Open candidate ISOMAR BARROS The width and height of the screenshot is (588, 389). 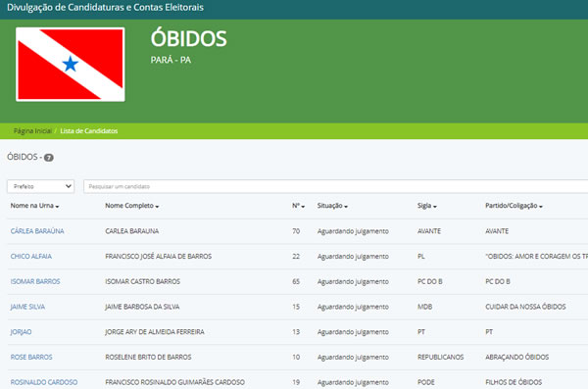(x=35, y=281)
